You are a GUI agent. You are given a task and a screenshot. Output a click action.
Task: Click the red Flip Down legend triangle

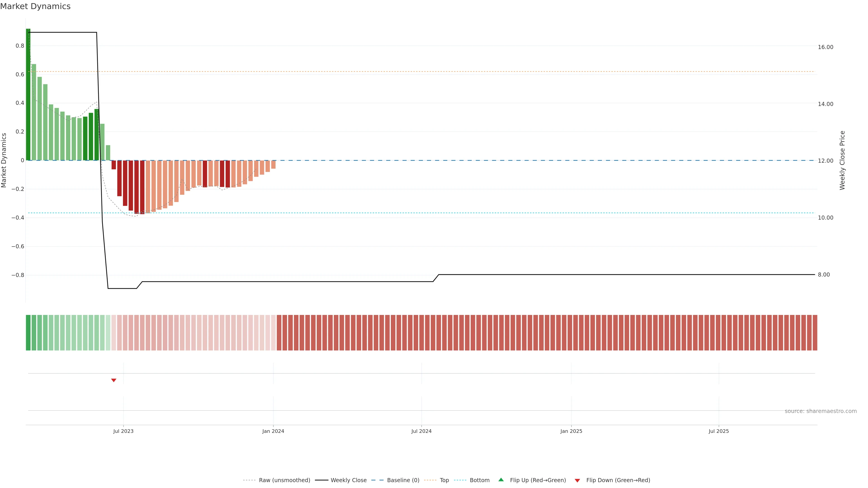[577, 481]
